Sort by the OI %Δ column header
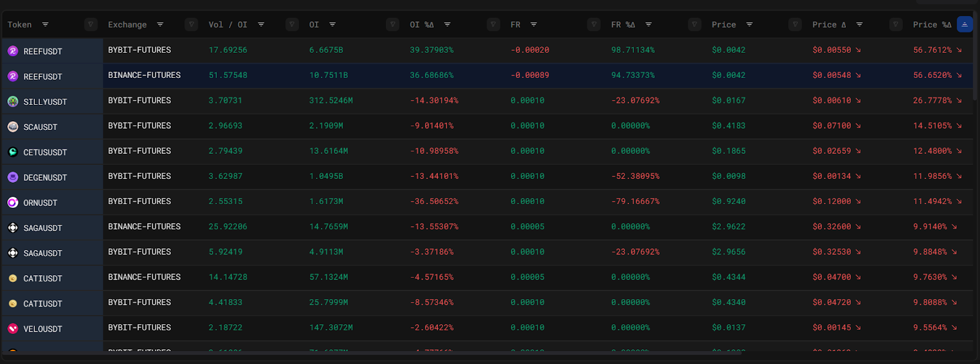The height and width of the screenshot is (364, 980). [422, 25]
